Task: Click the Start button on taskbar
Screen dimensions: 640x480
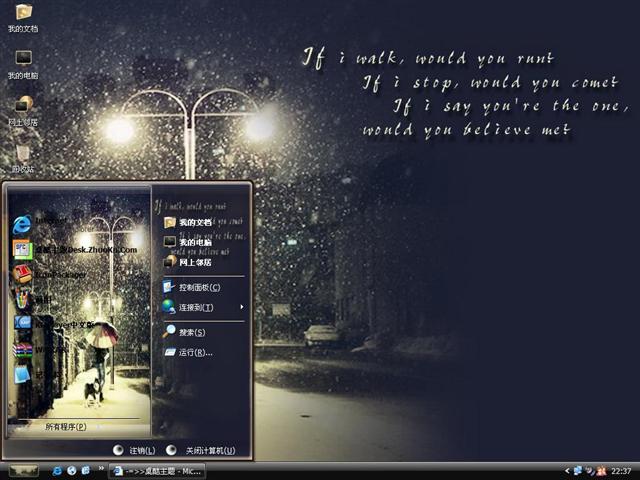Action: pos(23,471)
